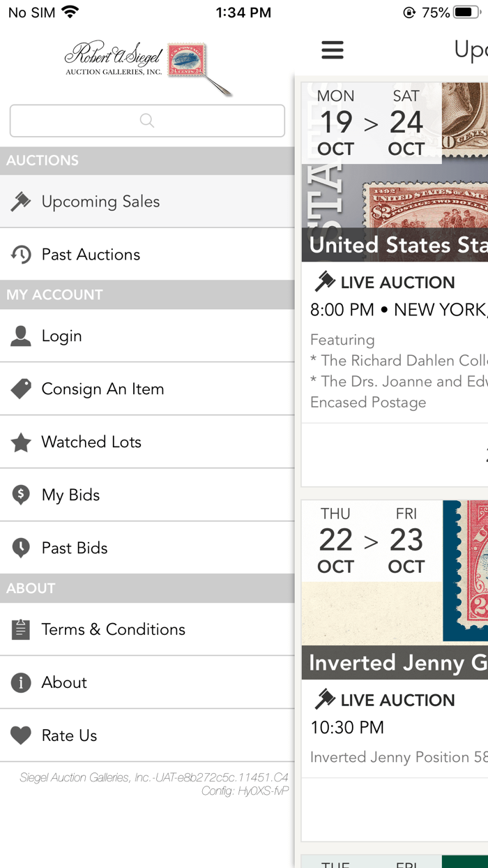
Task: Select the Upcoming Sales gavel icon
Action: pyautogui.click(x=19, y=201)
